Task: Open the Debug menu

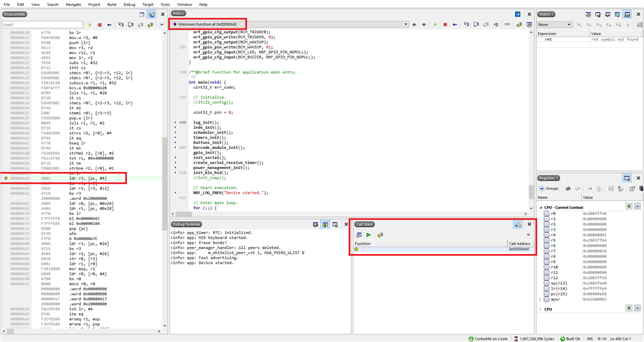Action: (x=129, y=4)
